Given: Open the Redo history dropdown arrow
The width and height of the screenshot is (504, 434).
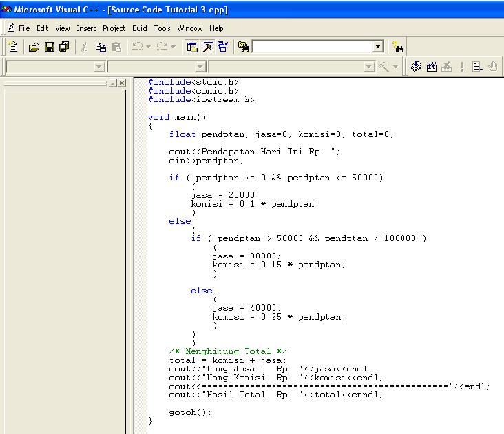Looking at the screenshot, I should [x=174, y=47].
